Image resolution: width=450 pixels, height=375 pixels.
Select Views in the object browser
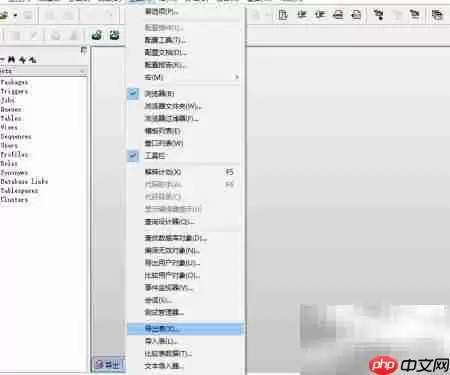(x=9, y=127)
